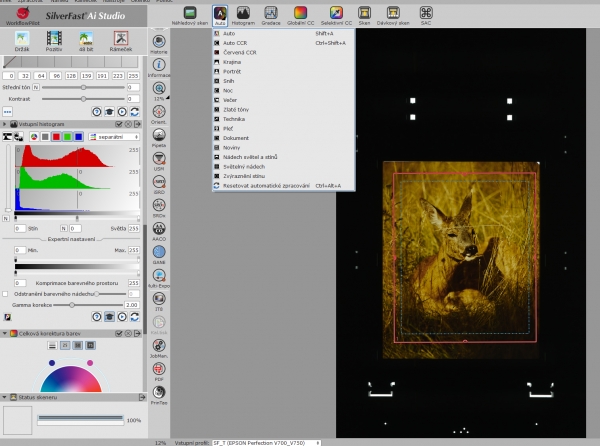Toggle the red channel histogram button
This screenshot has height=446, width=600.
coord(56,137)
